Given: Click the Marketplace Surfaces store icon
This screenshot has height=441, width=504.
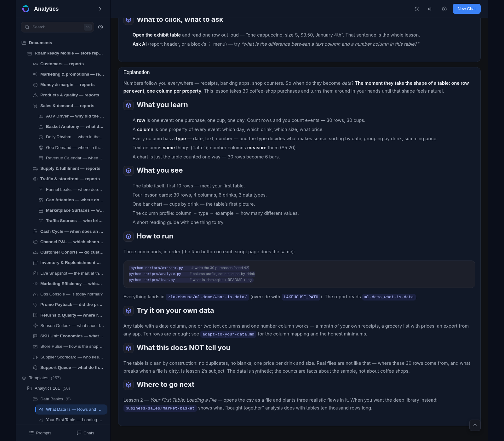Looking at the screenshot, I should (41, 210).
